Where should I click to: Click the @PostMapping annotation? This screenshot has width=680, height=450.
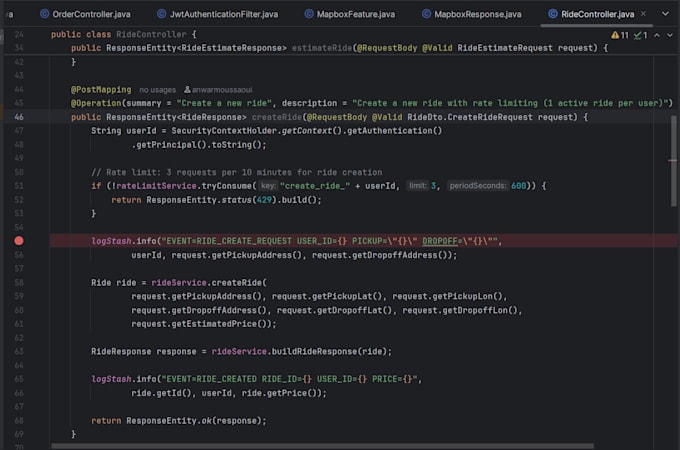coord(101,89)
